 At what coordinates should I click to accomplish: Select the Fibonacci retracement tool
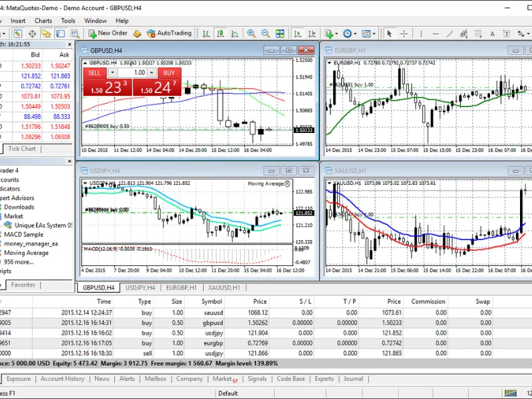pos(478,34)
